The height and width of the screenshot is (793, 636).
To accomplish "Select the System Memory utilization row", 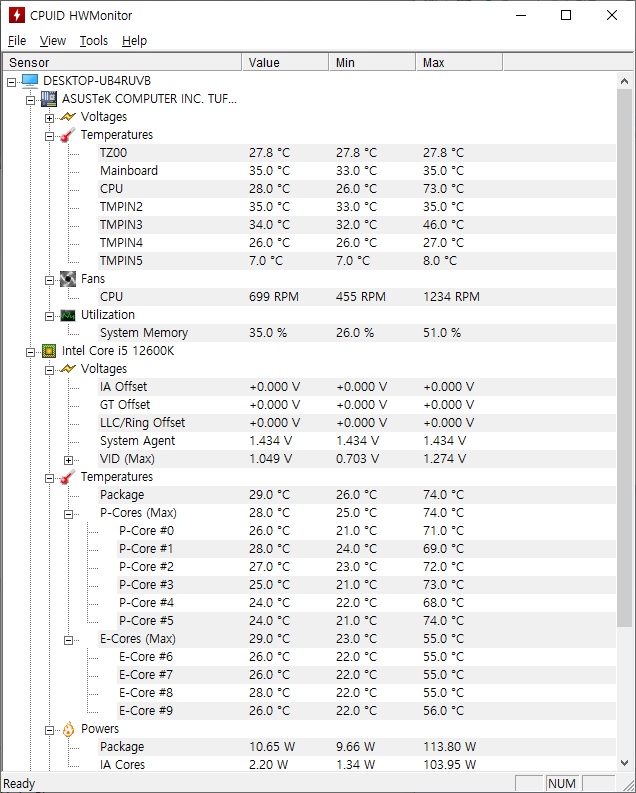I will click(x=356, y=333).
